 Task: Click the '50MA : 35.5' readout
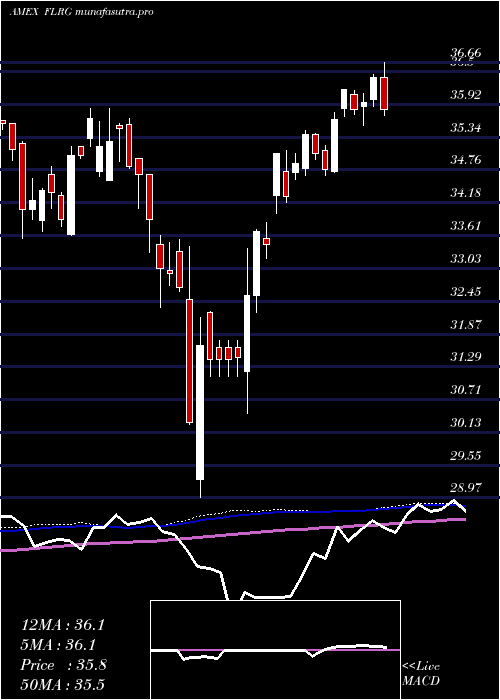pyautogui.click(x=62, y=684)
